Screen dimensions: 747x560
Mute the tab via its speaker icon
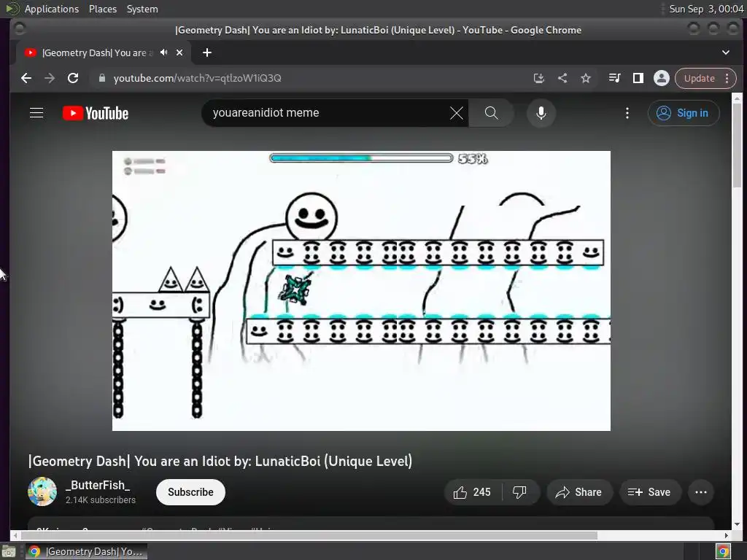point(164,52)
